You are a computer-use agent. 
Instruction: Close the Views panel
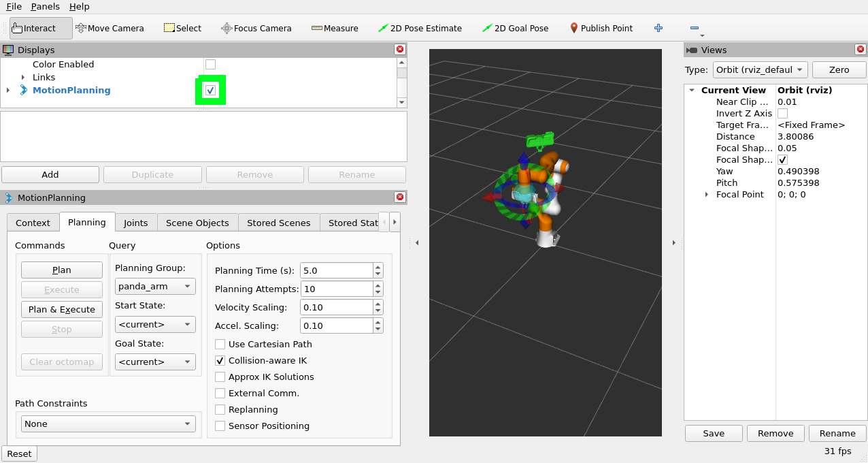860,50
